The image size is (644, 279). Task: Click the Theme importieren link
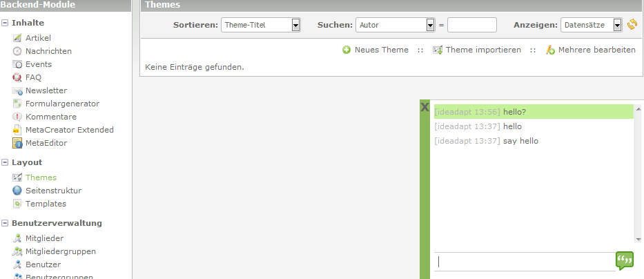click(x=482, y=50)
